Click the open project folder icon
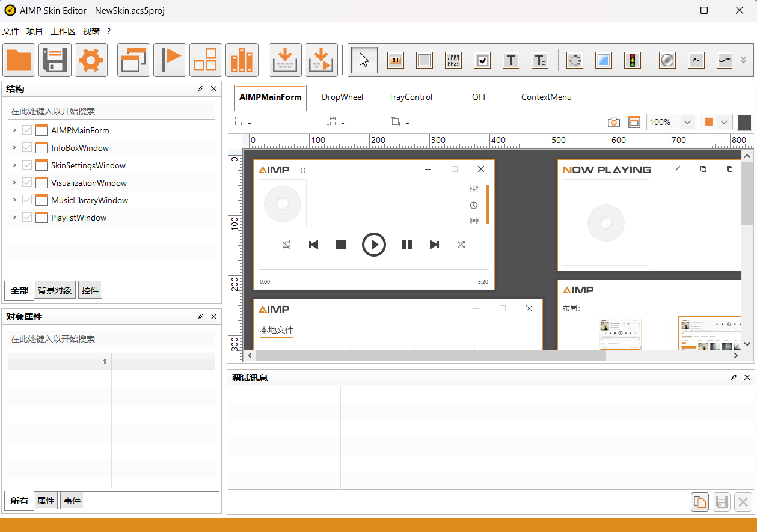 coord(19,60)
